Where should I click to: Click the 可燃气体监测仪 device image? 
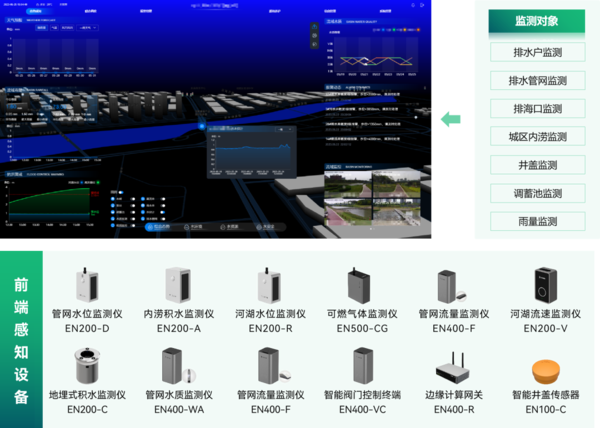359,286
